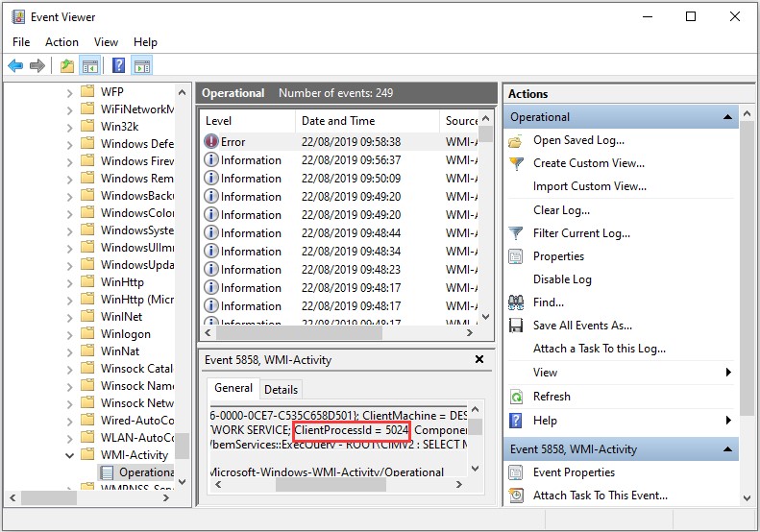
Task: Click the green Refresh icon
Action: click(x=516, y=397)
